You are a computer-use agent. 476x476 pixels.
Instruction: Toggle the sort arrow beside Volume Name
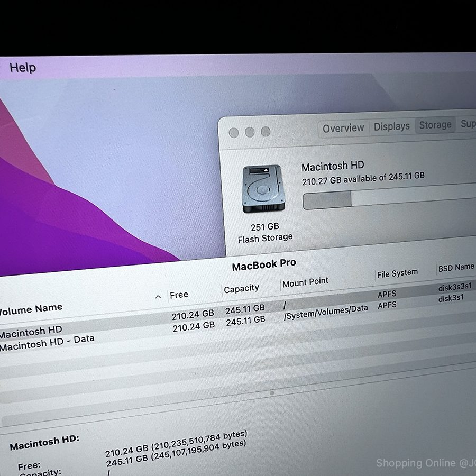(158, 297)
